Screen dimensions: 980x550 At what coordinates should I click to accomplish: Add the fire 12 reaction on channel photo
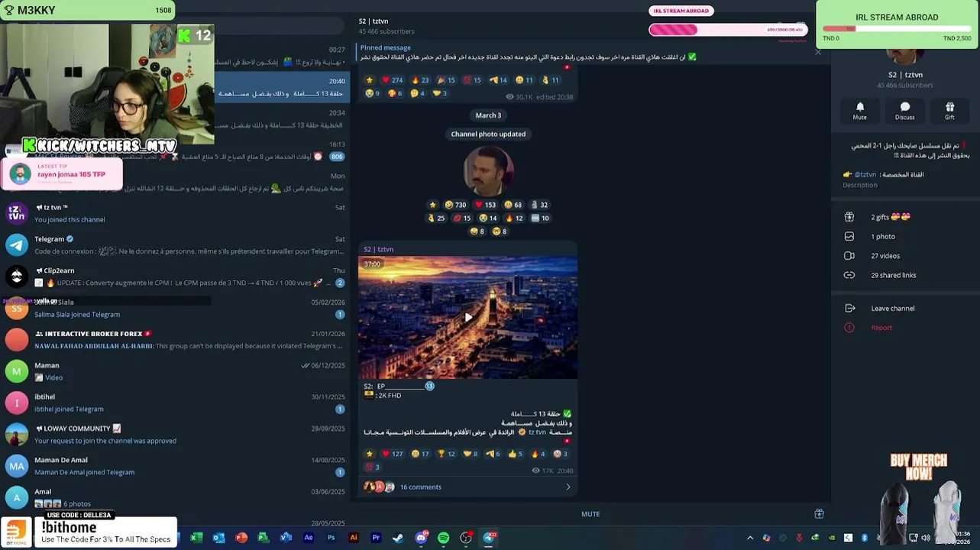click(514, 218)
